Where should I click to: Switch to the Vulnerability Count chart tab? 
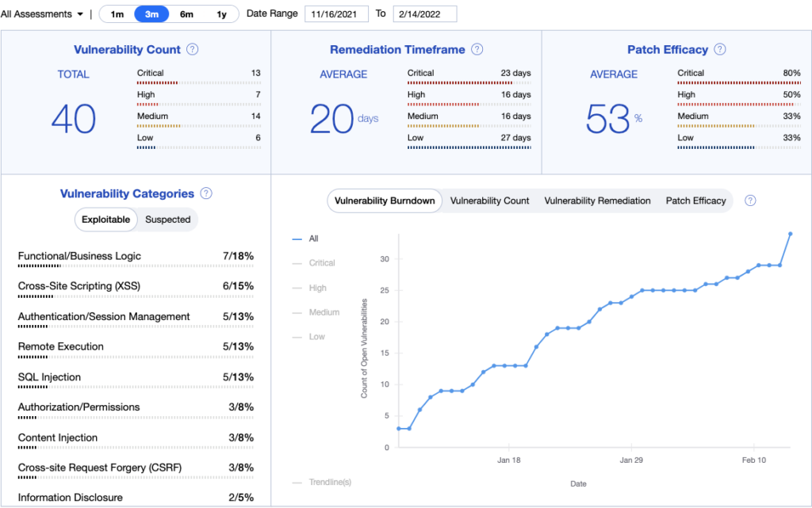pos(489,201)
